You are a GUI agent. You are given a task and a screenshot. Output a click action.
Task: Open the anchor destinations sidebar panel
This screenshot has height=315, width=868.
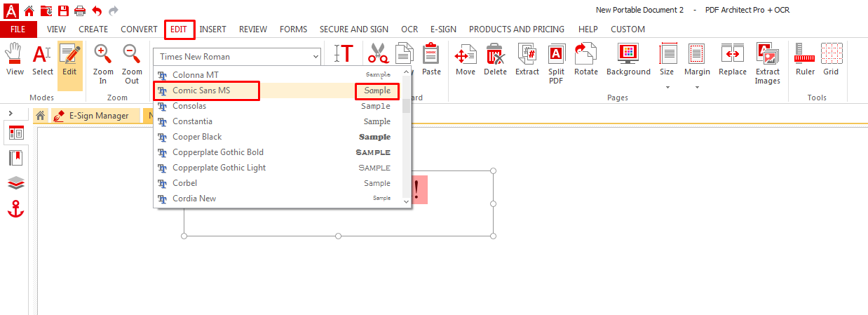16,208
